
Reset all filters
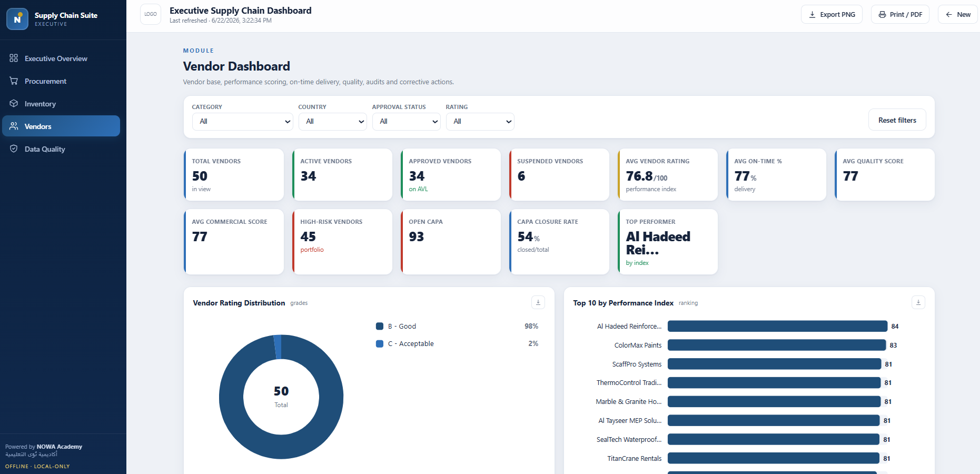point(897,120)
